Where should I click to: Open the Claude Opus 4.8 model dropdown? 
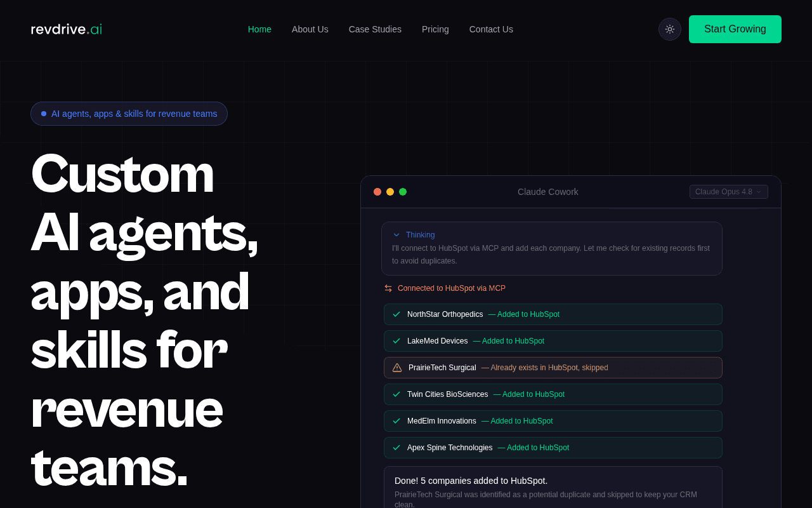click(729, 192)
